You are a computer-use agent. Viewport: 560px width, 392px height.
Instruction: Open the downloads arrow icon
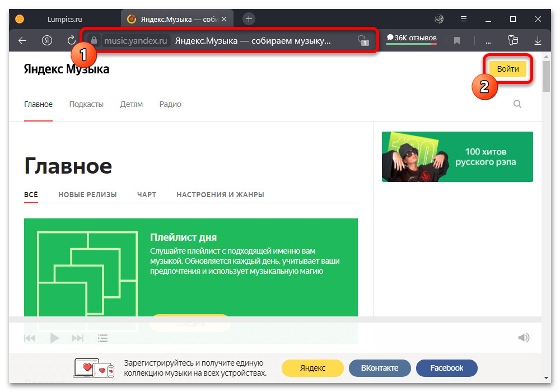coord(538,40)
